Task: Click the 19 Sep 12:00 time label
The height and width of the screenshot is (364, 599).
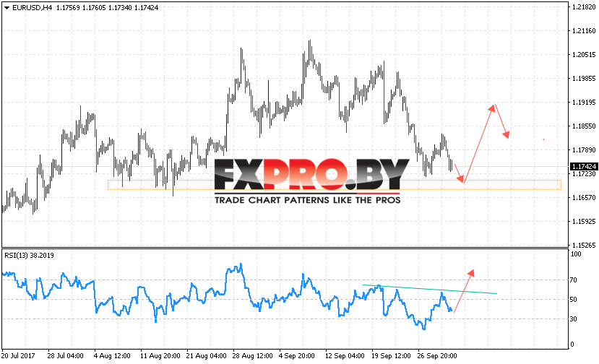Action: click(x=391, y=355)
